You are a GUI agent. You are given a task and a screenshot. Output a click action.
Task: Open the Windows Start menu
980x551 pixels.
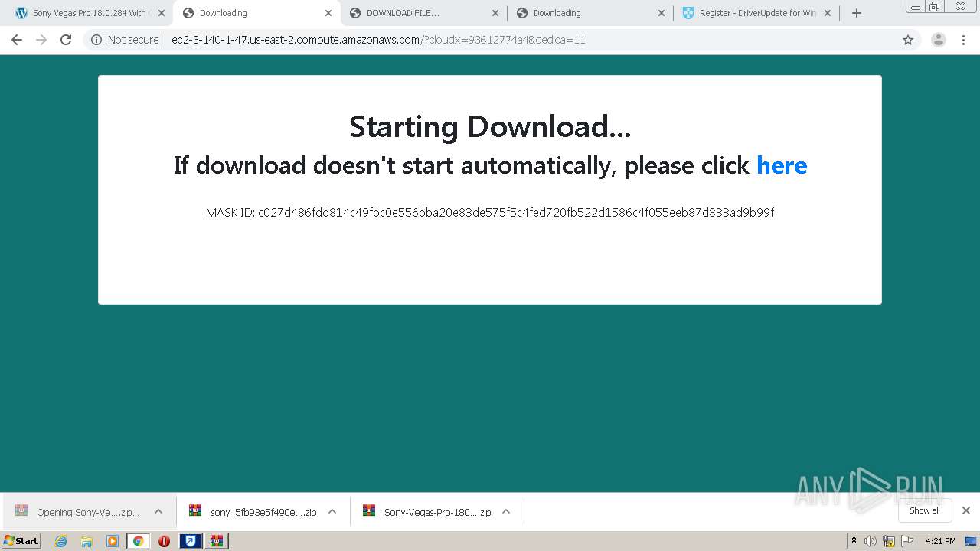coord(21,541)
